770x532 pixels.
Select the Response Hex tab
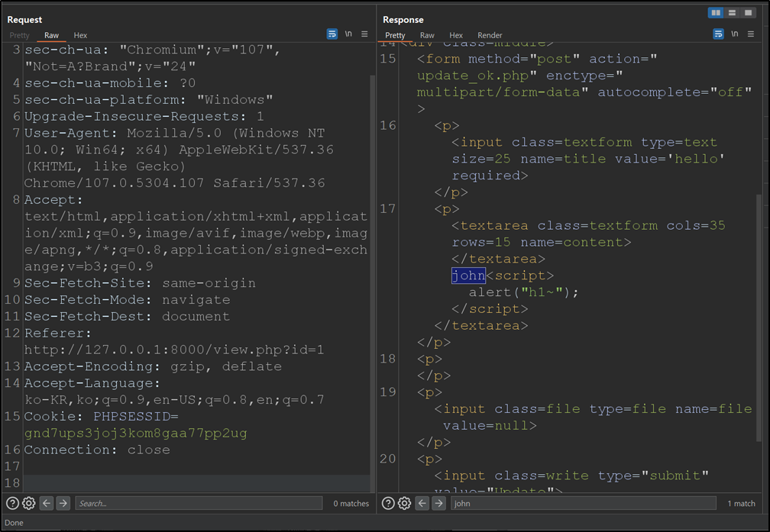point(456,35)
